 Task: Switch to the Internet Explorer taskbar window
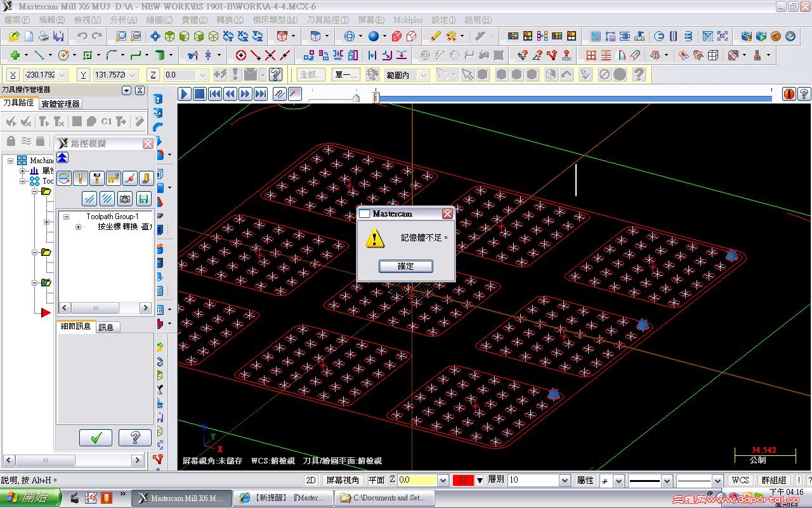[x=284, y=498]
